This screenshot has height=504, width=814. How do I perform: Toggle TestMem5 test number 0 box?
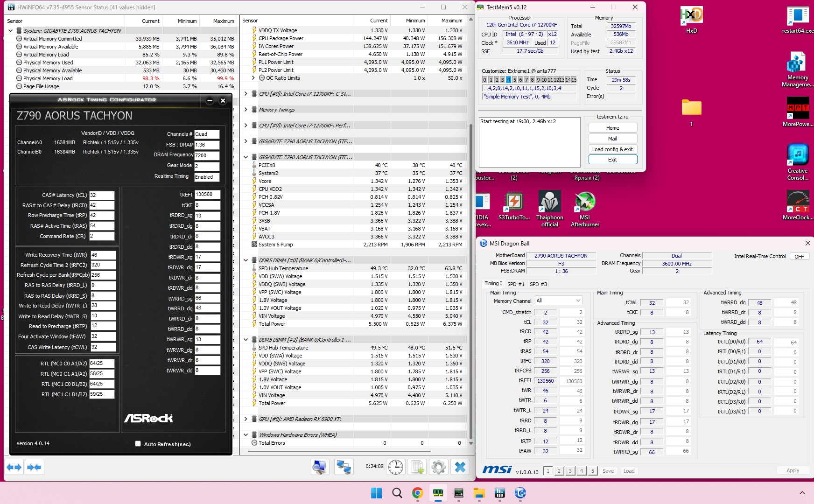click(x=484, y=80)
